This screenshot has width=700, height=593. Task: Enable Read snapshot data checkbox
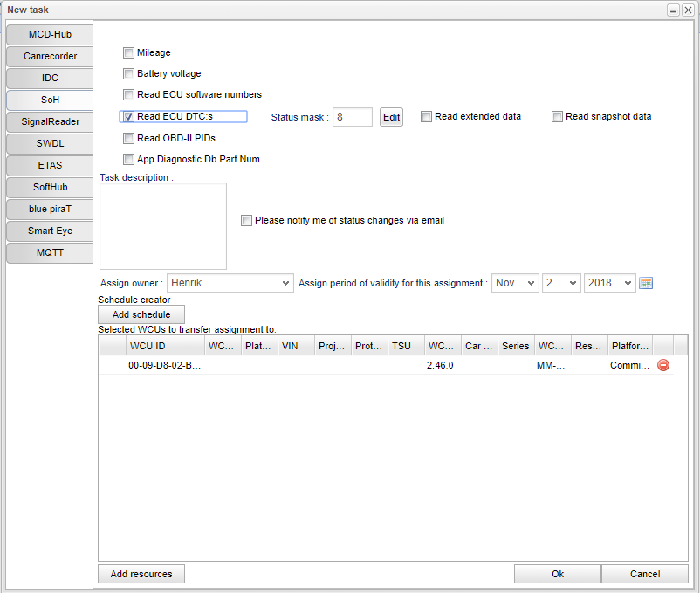558,117
